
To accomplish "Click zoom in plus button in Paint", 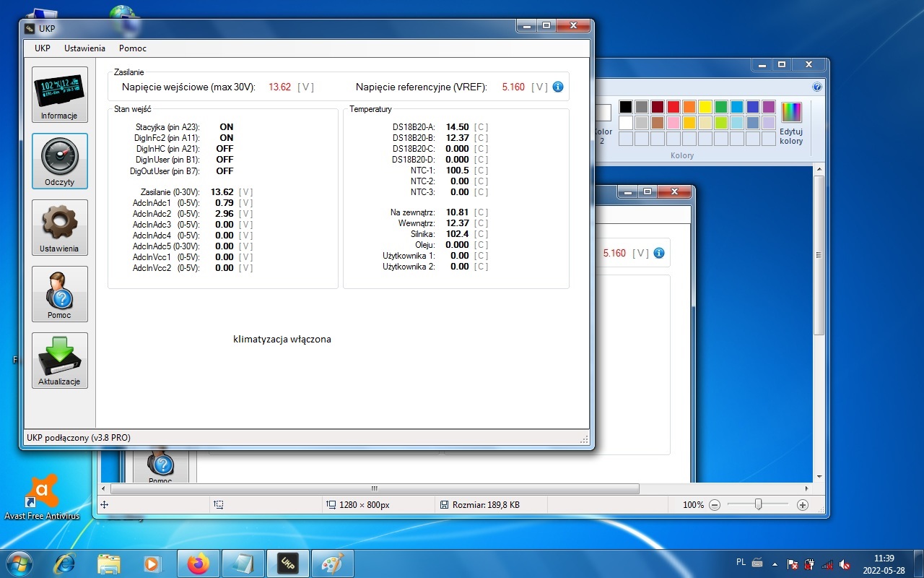I will (x=802, y=505).
